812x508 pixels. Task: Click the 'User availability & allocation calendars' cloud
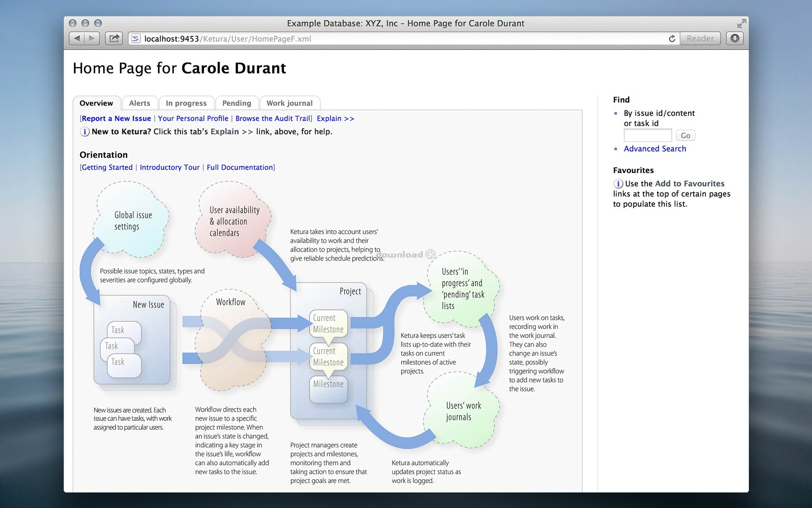point(233,220)
